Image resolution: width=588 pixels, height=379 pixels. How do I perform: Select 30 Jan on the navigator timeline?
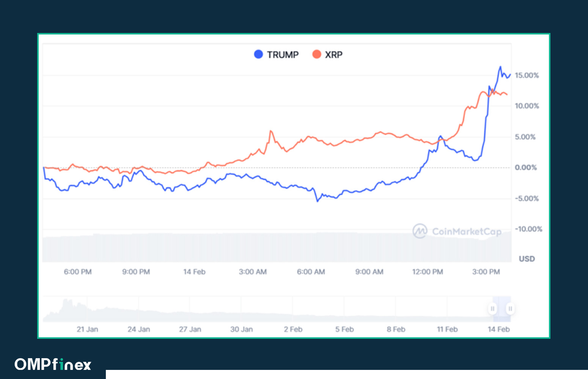242,329
